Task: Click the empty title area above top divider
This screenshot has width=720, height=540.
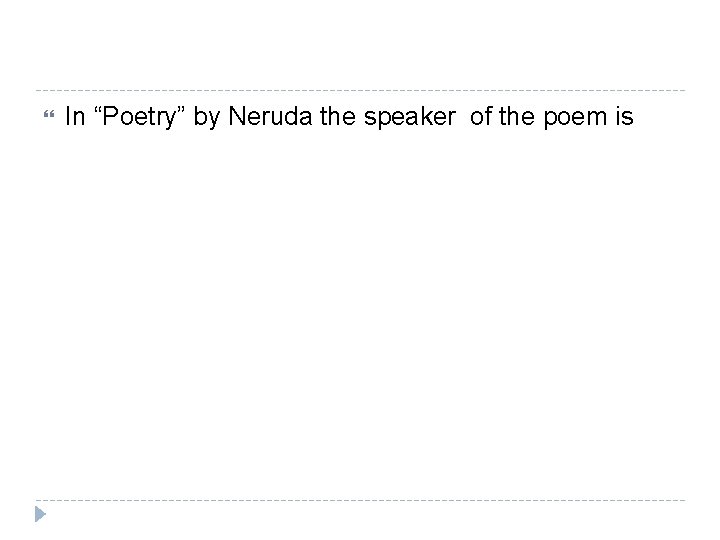Action: (360, 45)
